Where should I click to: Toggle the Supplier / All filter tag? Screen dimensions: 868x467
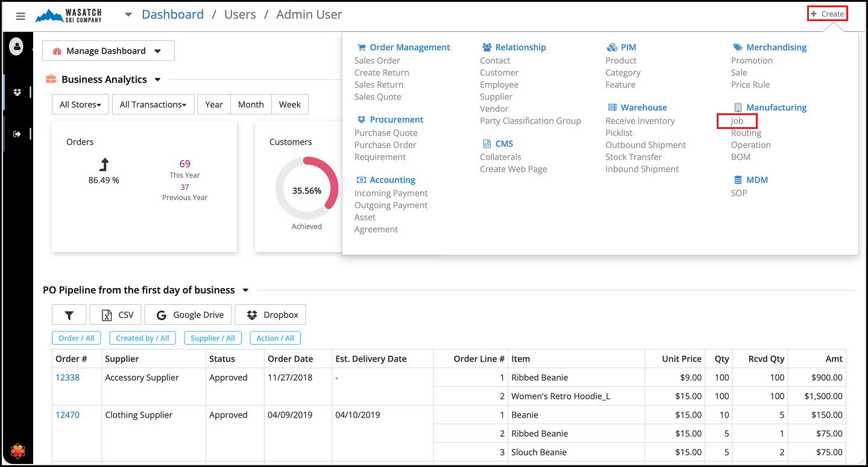(213, 338)
